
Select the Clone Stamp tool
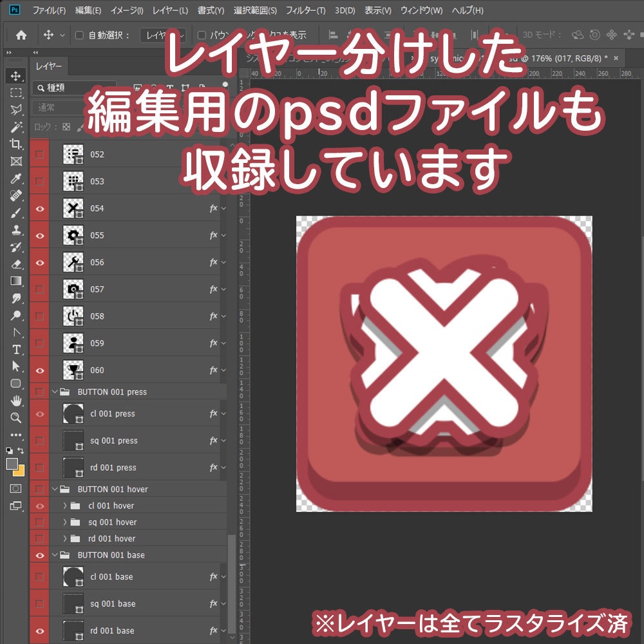point(16,231)
